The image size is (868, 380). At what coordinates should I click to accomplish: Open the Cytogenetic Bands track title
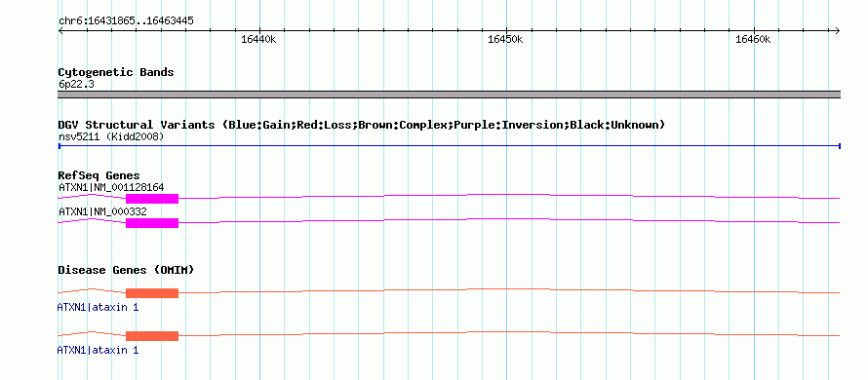pos(116,72)
